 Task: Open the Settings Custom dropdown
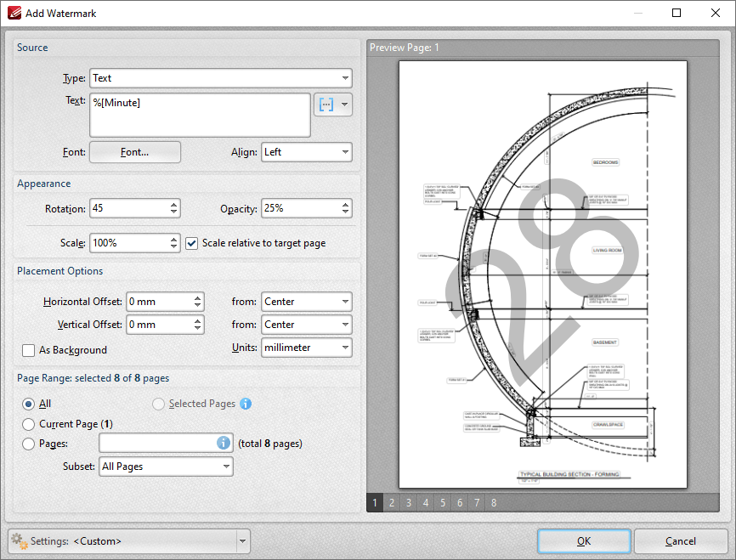(243, 541)
